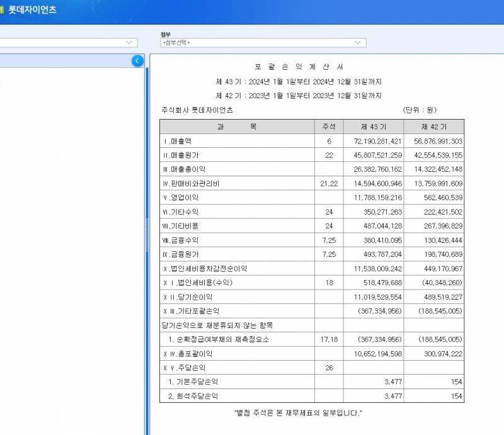This screenshot has width=504, height=435.
Task: Open the left document selection dropdown
Action: tap(69, 43)
